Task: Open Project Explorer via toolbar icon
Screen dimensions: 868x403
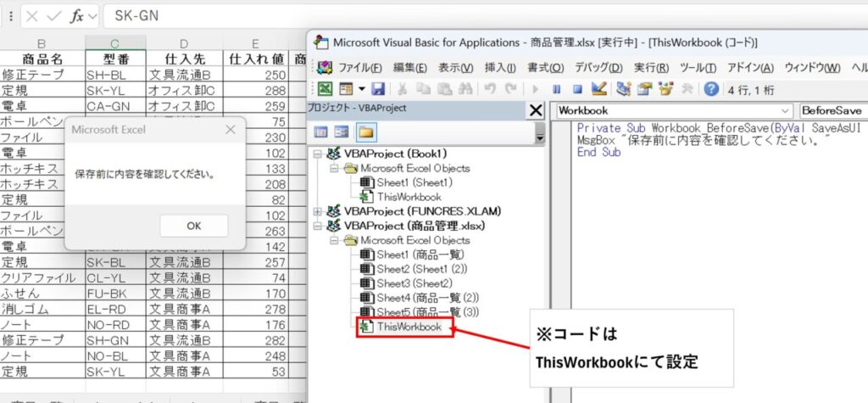Action: tap(624, 89)
